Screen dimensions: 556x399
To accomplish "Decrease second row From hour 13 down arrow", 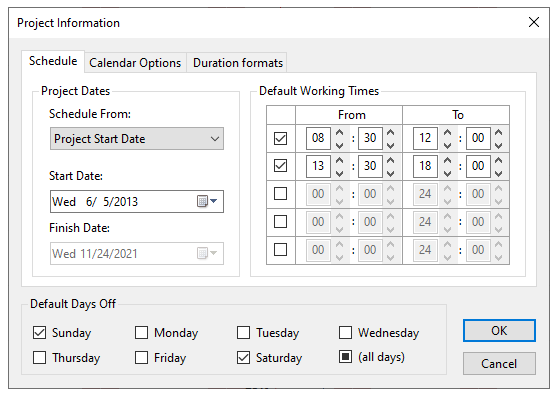I will click(340, 173).
